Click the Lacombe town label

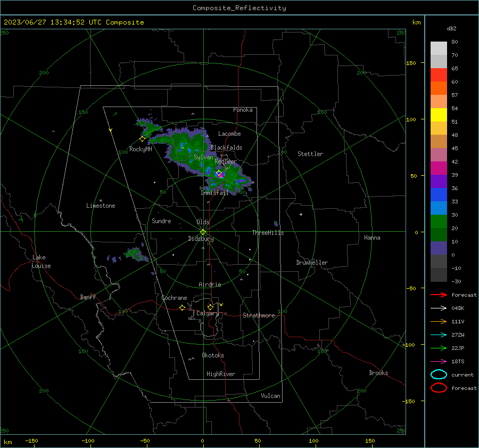pyautogui.click(x=229, y=134)
